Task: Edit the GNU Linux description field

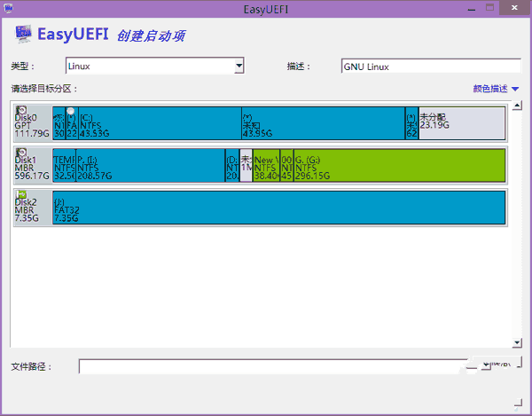Action: pos(431,67)
